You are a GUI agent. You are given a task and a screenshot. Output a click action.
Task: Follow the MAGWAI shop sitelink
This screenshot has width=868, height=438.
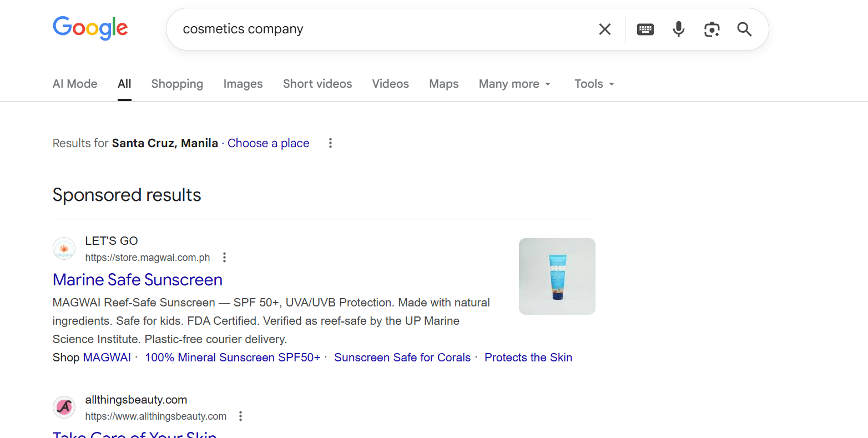[x=107, y=358]
